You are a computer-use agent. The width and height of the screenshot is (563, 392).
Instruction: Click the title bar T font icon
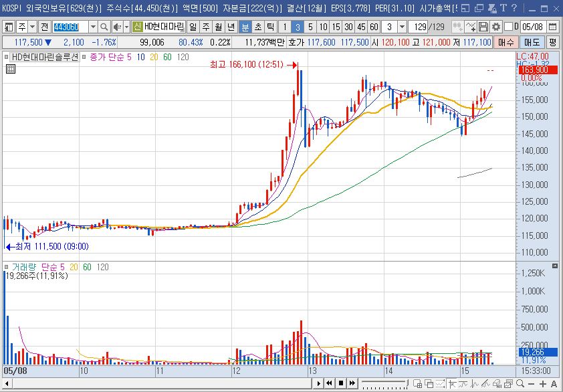[x=503, y=7]
